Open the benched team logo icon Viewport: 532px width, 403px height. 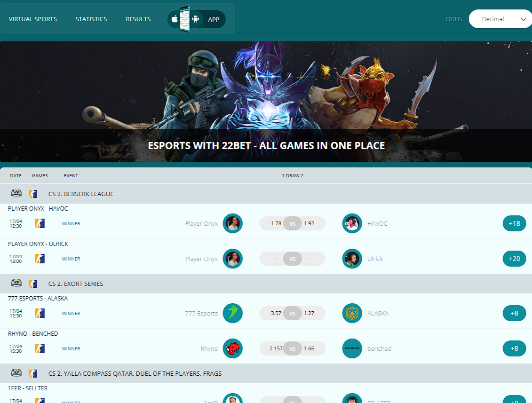click(352, 348)
